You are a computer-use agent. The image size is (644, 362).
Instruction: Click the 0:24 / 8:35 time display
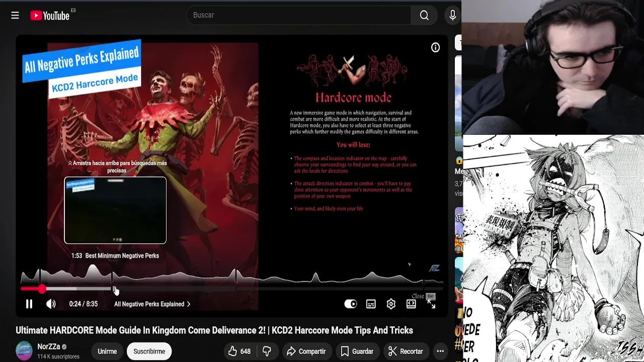(x=84, y=304)
